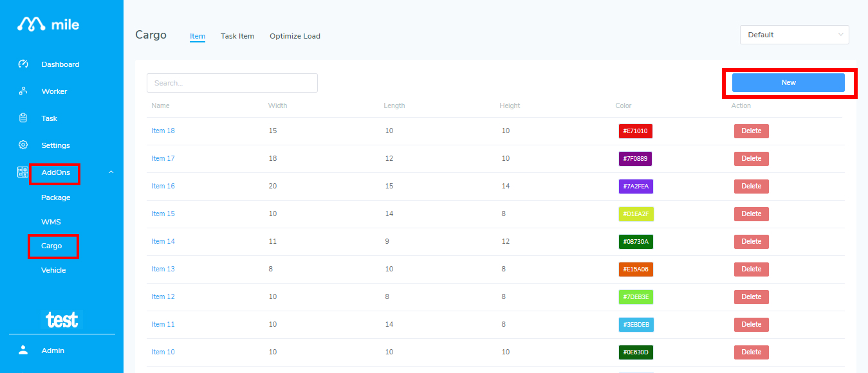Open the Item 17 link
Screen dimensions: 868x373
(163, 158)
